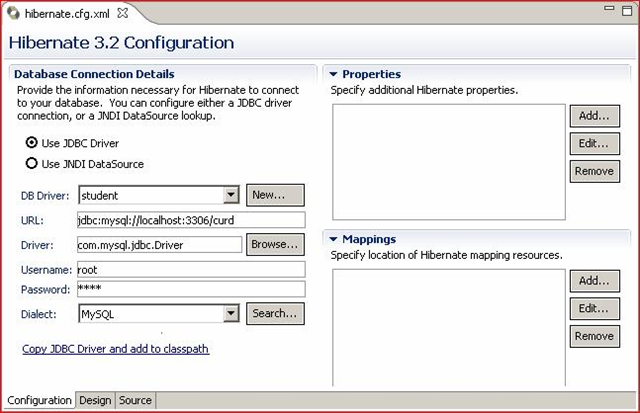Close the hibernate.cfg.xml editor tab
Viewport: 640px width, 413px height.
(x=123, y=12)
